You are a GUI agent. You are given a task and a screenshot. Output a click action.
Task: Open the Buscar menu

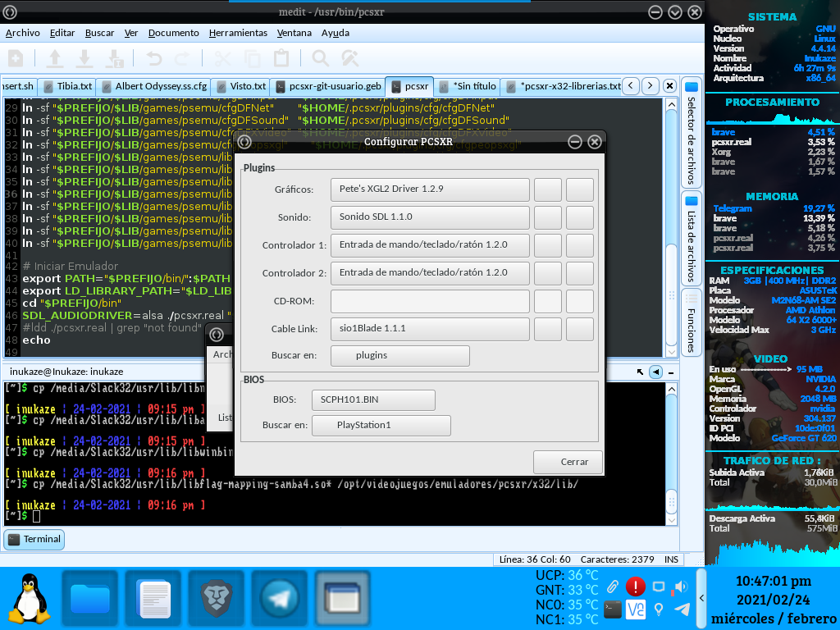(x=99, y=33)
